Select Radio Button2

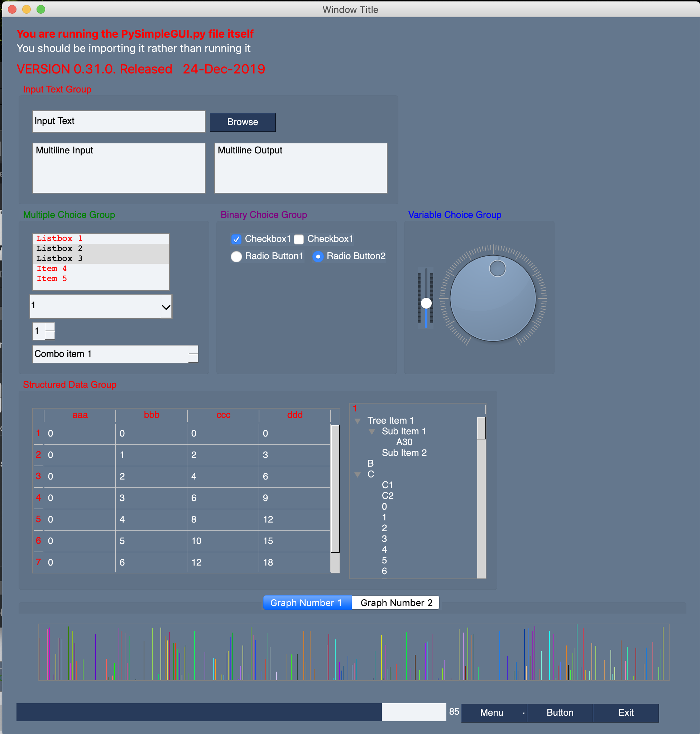[317, 257]
